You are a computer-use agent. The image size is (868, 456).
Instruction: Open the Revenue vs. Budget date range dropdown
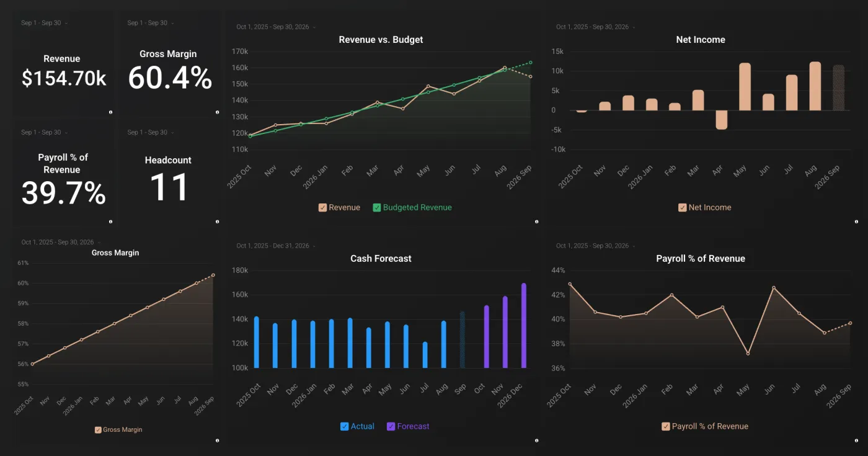tap(276, 27)
